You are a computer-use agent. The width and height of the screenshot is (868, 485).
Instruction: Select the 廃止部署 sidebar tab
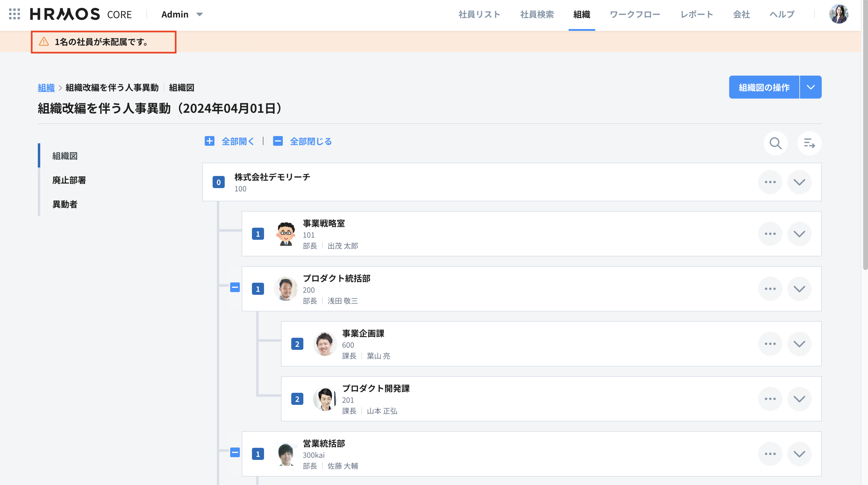(x=69, y=180)
